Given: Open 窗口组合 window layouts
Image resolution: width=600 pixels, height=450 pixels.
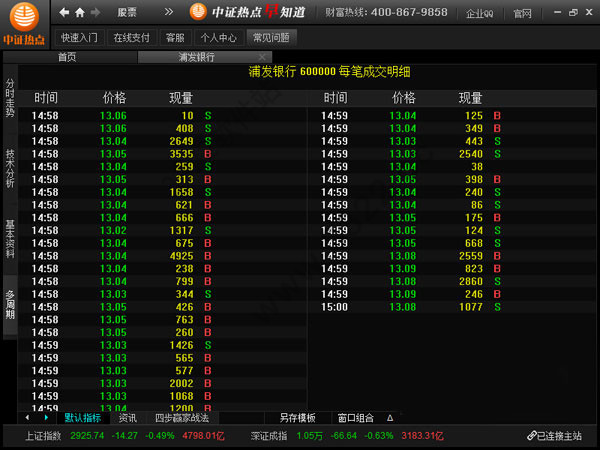Looking at the screenshot, I should point(355,418).
